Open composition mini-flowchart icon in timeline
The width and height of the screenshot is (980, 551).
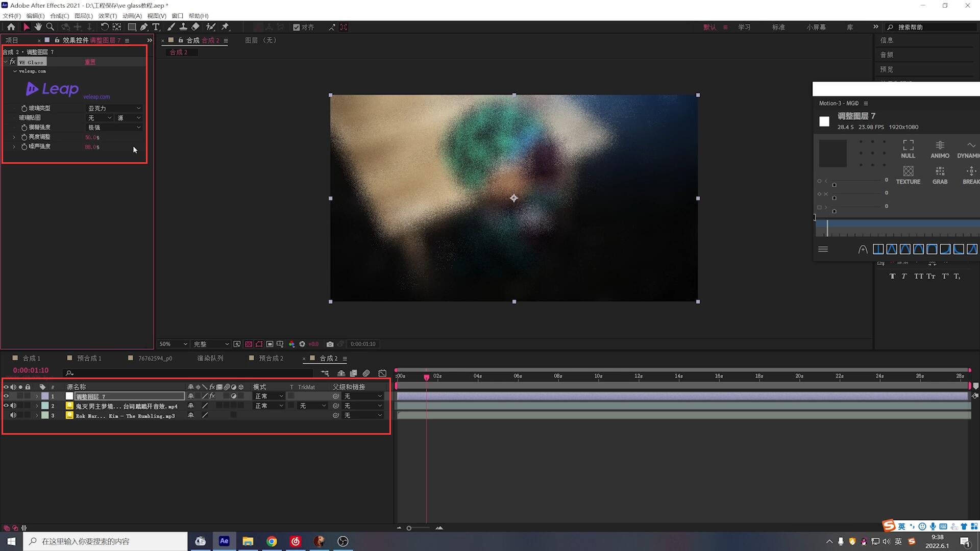[x=325, y=373]
